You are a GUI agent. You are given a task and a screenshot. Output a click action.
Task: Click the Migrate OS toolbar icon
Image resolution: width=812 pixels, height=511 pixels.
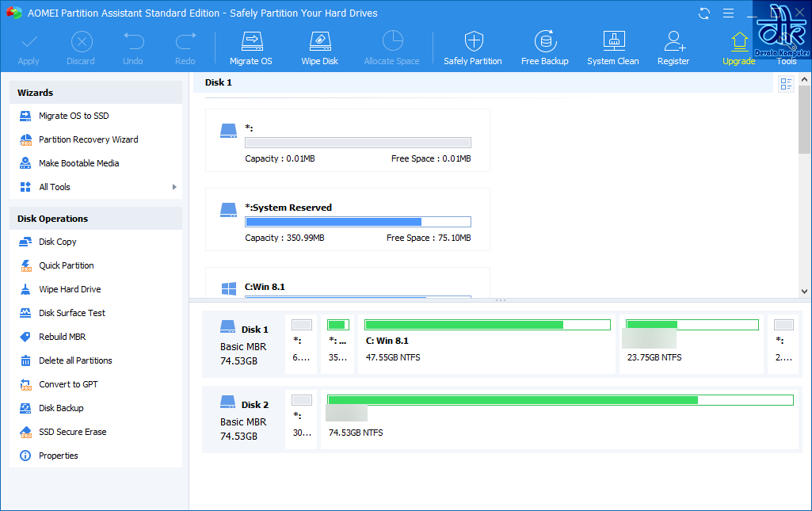[x=251, y=41]
